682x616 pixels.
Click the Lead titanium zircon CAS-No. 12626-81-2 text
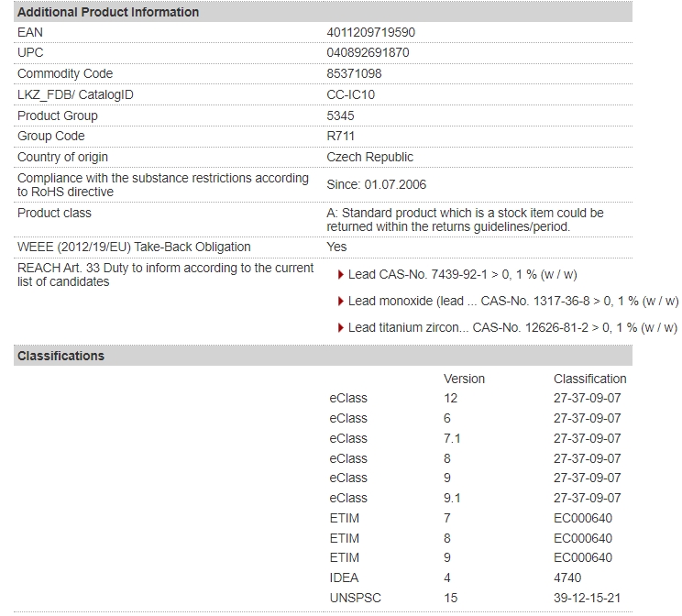[512, 327]
